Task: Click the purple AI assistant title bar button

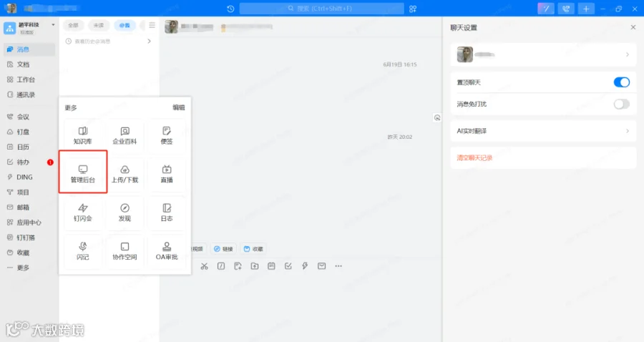Action: 546,9
